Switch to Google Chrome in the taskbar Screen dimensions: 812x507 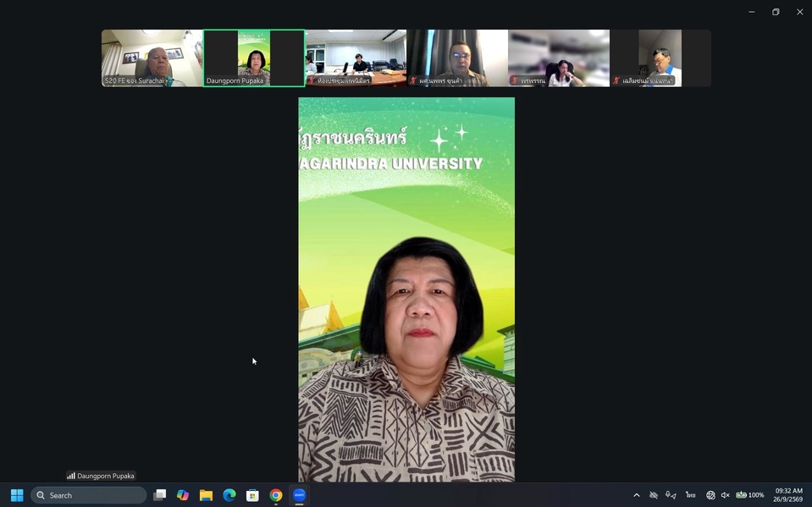tap(276, 495)
